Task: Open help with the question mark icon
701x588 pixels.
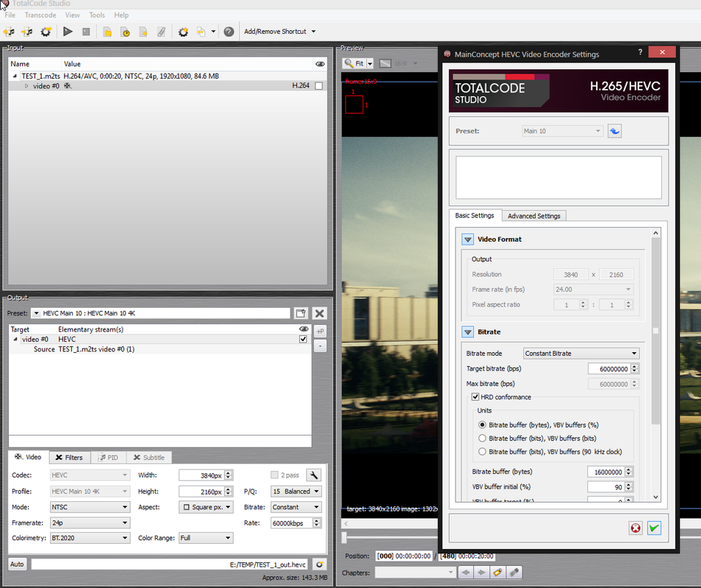Action: point(229,32)
